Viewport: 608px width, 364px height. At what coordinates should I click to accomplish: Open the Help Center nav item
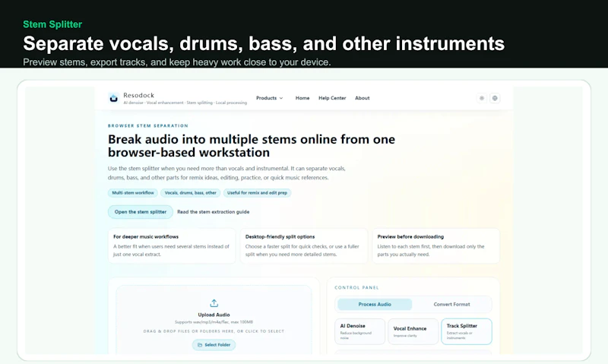point(332,98)
